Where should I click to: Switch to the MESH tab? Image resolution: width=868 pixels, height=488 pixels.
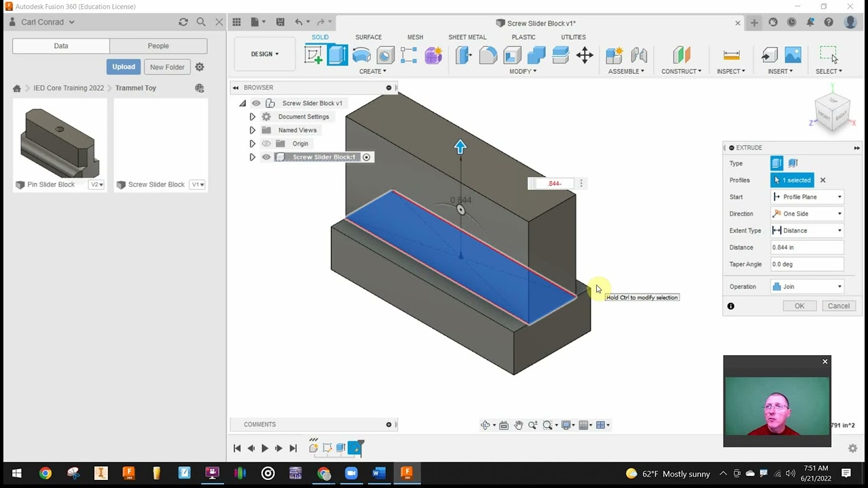click(x=415, y=37)
